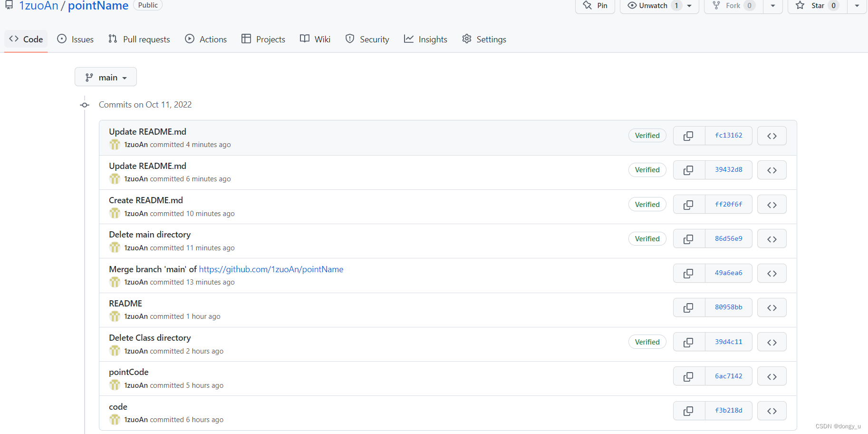Image resolution: width=868 pixels, height=434 pixels.
Task: Open commit hash 49a6ea6
Action: pos(729,273)
